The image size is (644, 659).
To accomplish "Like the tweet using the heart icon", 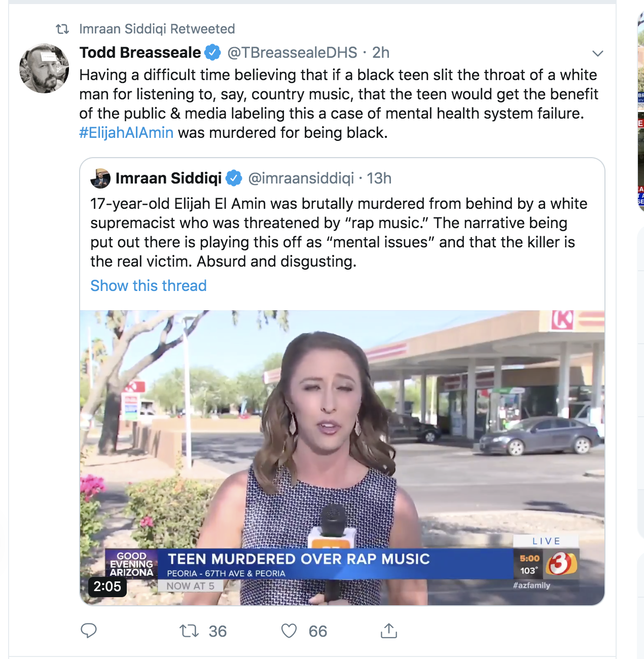I will [289, 631].
